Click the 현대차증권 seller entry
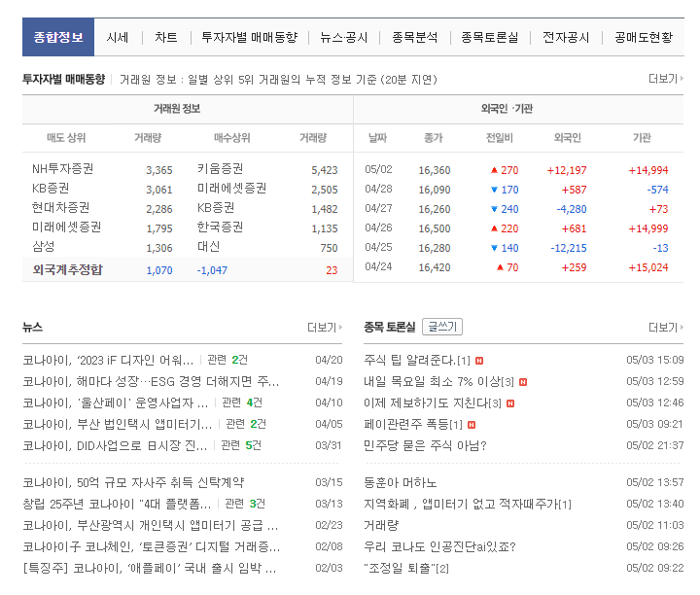Screen dimensions: 700x595 (x=60, y=207)
